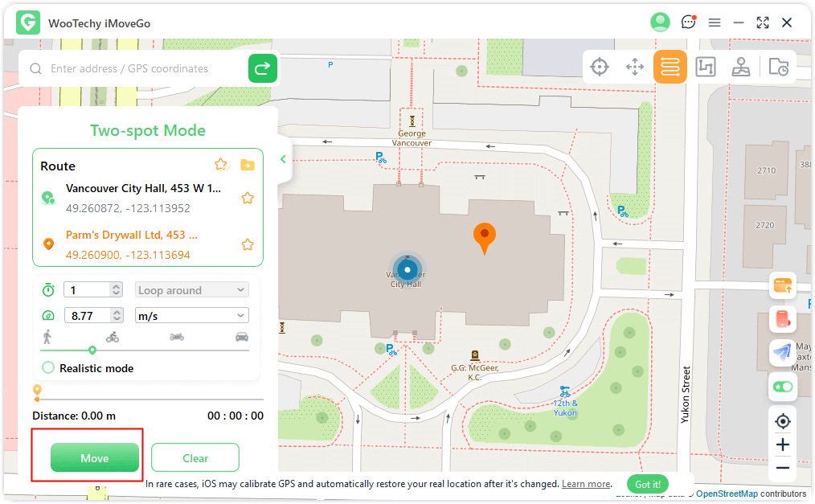Screen dimensions: 815x504
Task: Toggle the green favorites display switch
Action: (x=782, y=387)
